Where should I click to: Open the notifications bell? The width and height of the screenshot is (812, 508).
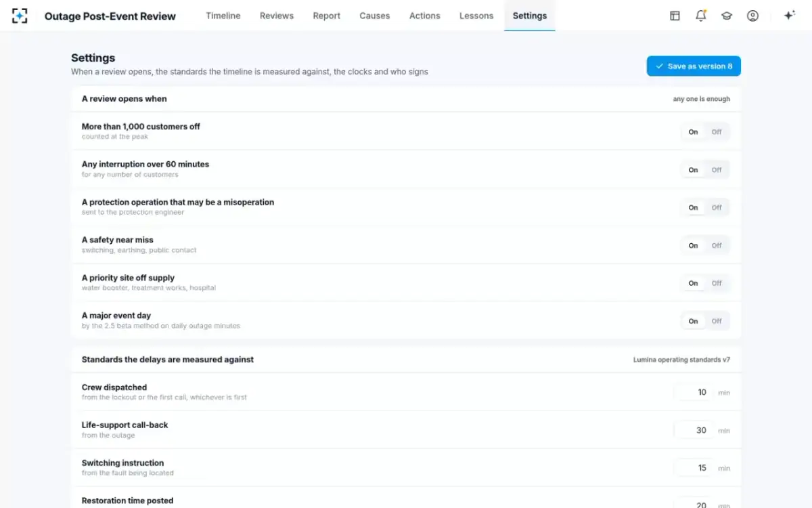[x=701, y=16]
